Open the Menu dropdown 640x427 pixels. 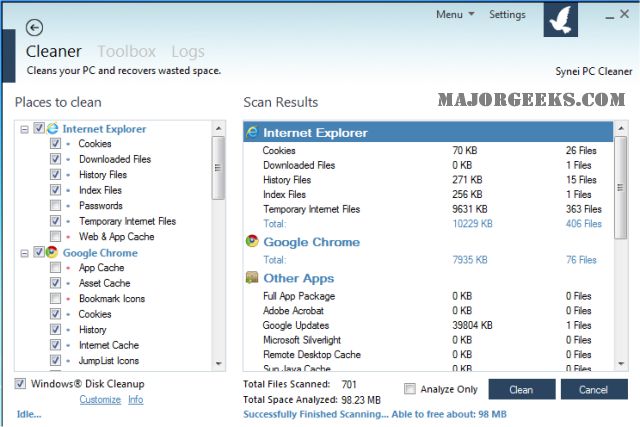(x=455, y=15)
